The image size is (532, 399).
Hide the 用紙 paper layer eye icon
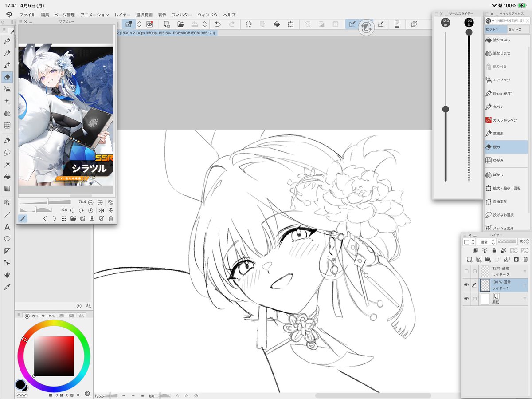point(466,299)
